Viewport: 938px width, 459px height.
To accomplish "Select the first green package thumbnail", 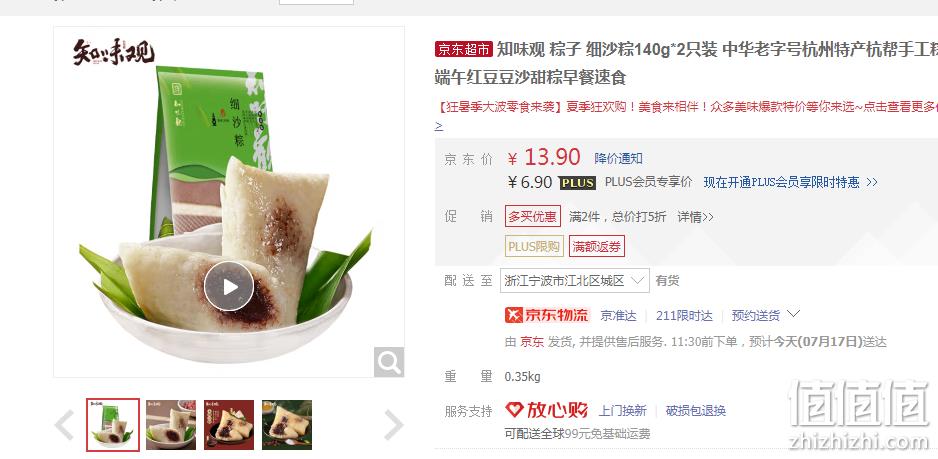I will pyautogui.click(x=113, y=425).
